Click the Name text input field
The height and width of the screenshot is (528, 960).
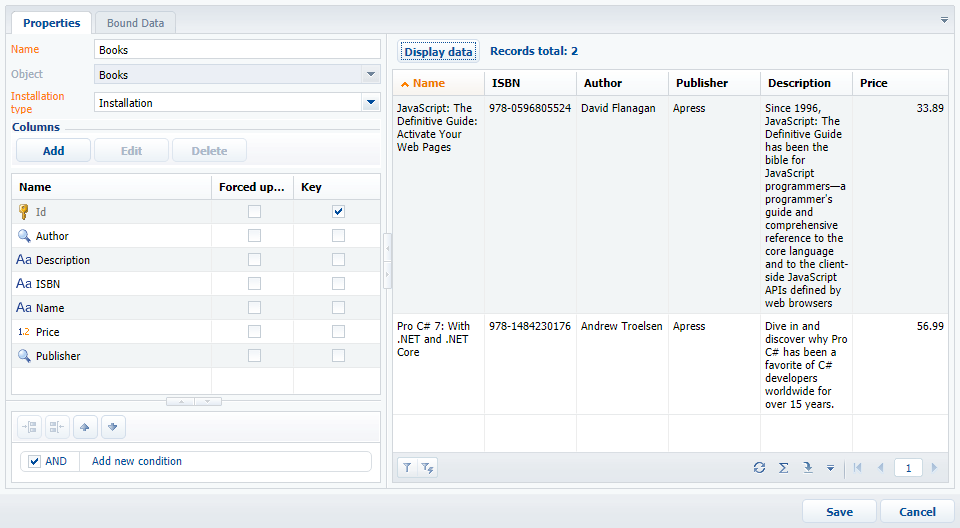(x=237, y=49)
